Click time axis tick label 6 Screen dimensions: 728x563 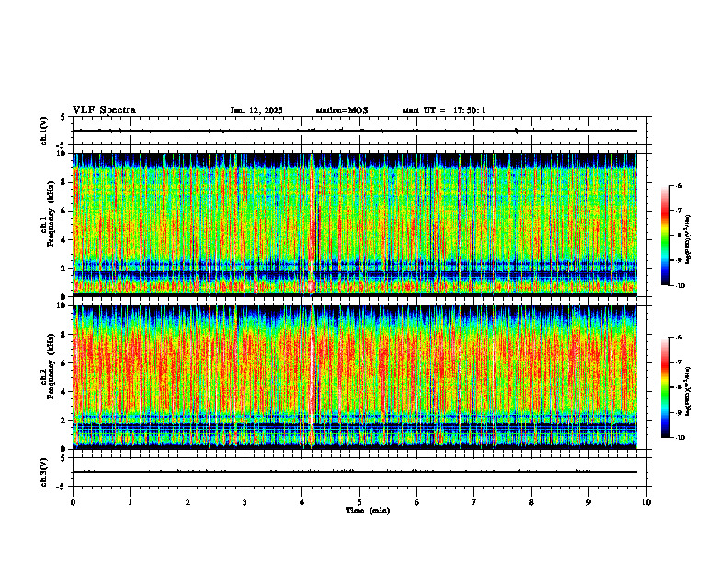pos(417,502)
